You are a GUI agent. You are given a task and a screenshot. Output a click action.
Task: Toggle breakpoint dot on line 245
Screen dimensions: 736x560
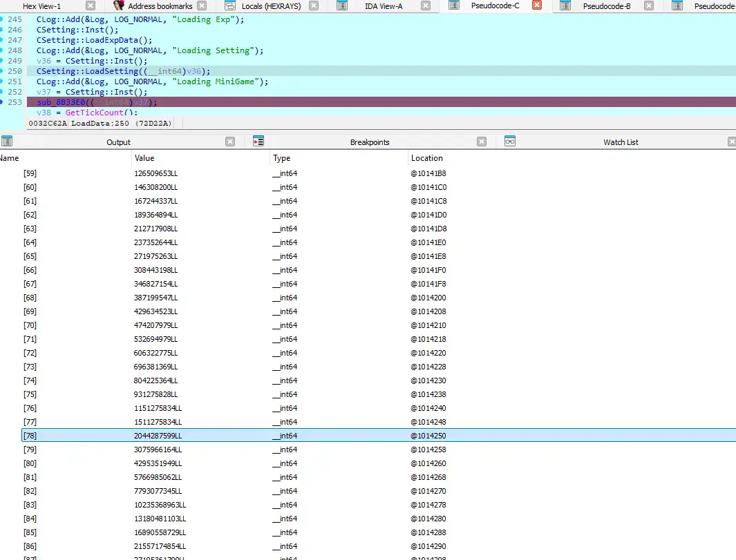click(1, 19)
